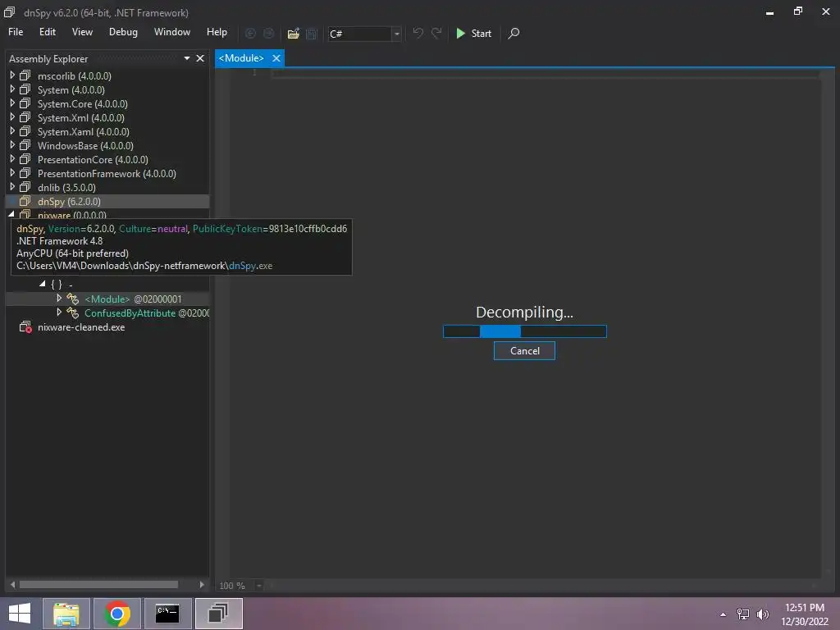
Task: Collapse the nixware assembly node
Action: coord(11,214)
